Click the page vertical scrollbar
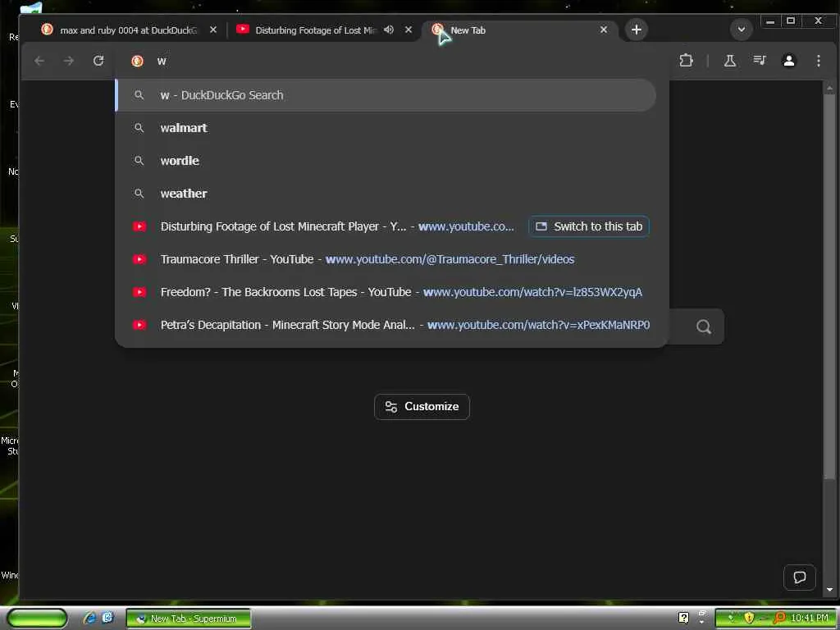Viewport: 840px width, 630px height. tap(829, 286)
